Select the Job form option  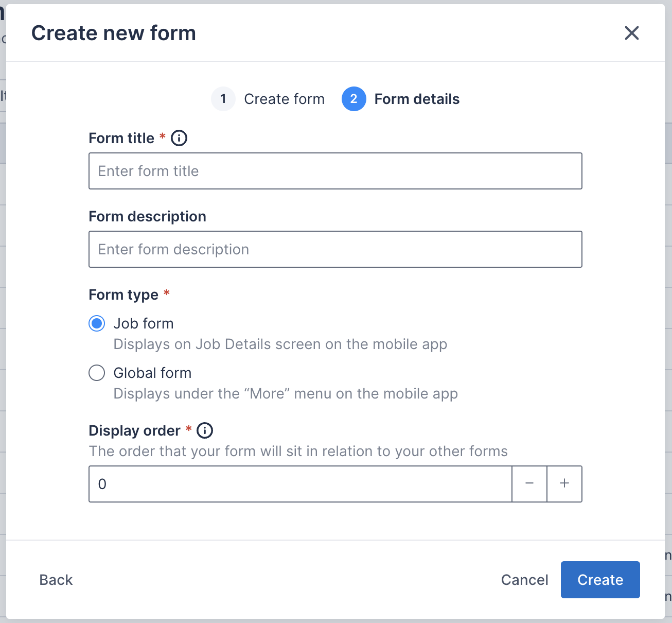click(x=144, y=323)
